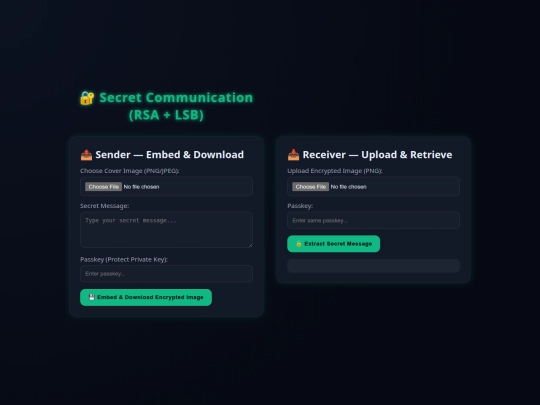Click the Secret Communication (RSA + LSB) heading

(166, 106)
